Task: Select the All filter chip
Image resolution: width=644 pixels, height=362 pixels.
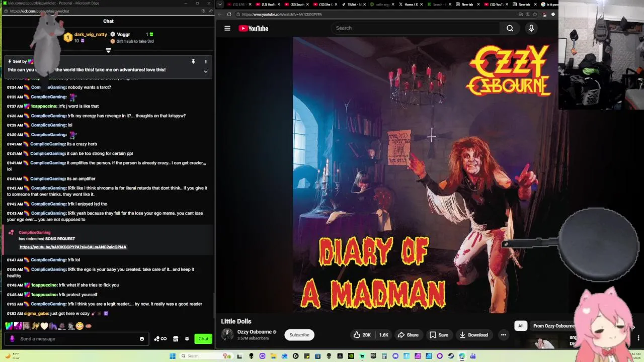Action: (521, 326)
